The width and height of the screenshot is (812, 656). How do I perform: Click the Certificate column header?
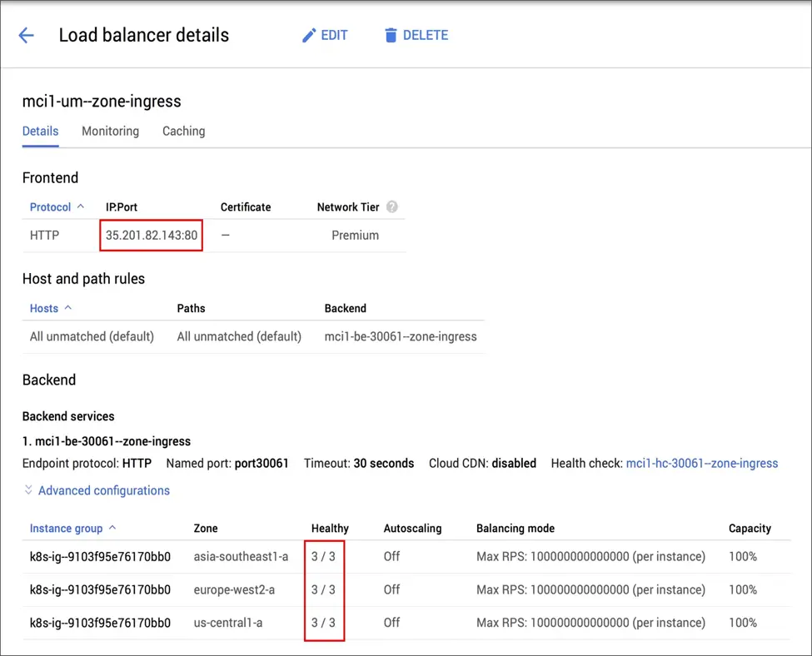pyautogui.click(x=246, y=207)
